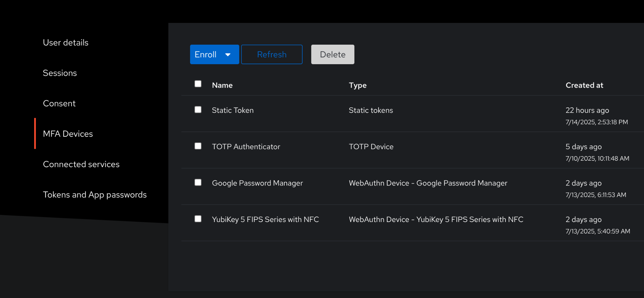Open Connected services
The height and width of the screenshot is (298, 644).
click(x=81, y=164)
